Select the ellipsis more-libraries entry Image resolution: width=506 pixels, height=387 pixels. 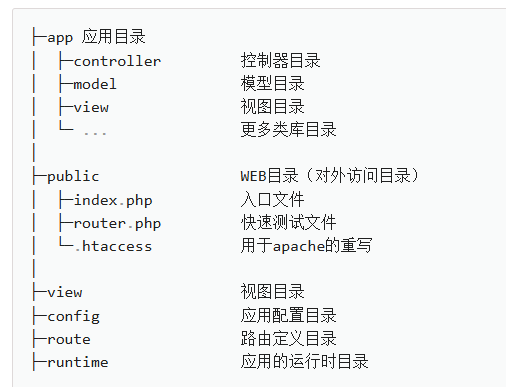(95, 133)
